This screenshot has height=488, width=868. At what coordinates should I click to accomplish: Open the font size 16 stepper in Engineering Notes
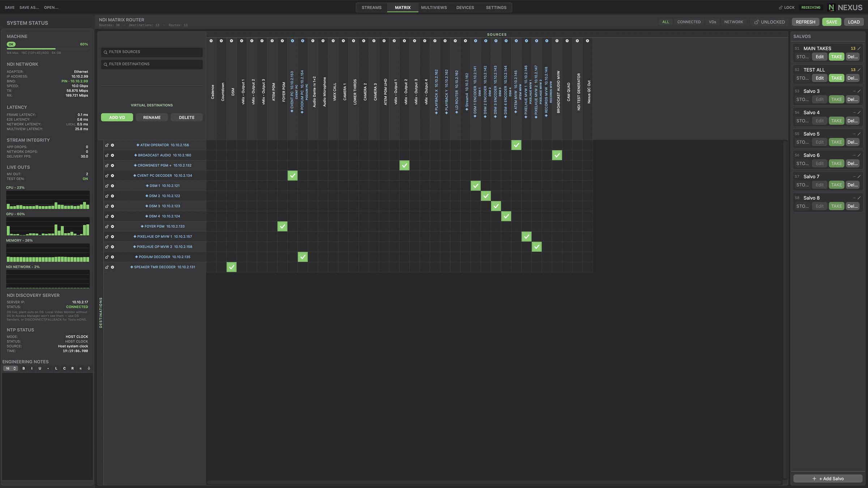[x=10, y=368]
